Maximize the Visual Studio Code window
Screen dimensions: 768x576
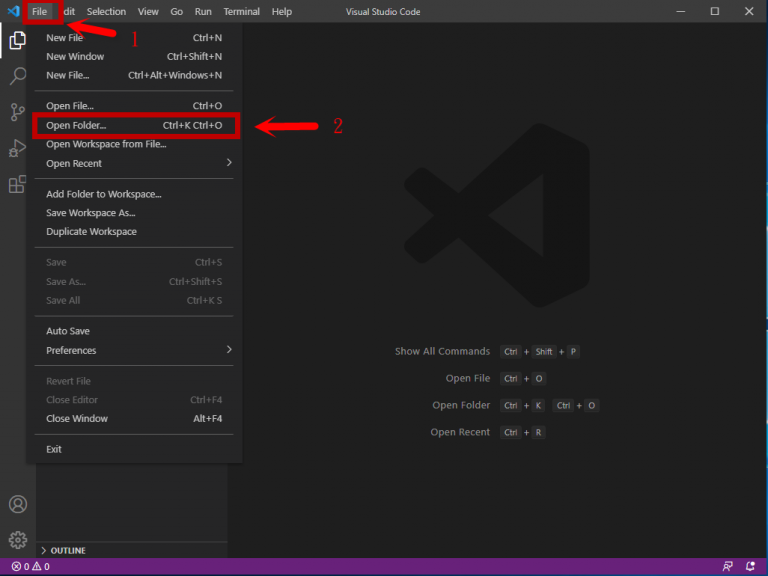(715, 11)
